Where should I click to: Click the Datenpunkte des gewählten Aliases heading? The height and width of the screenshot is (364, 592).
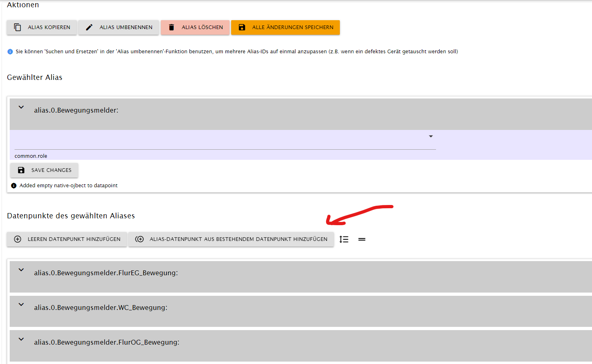71,216
